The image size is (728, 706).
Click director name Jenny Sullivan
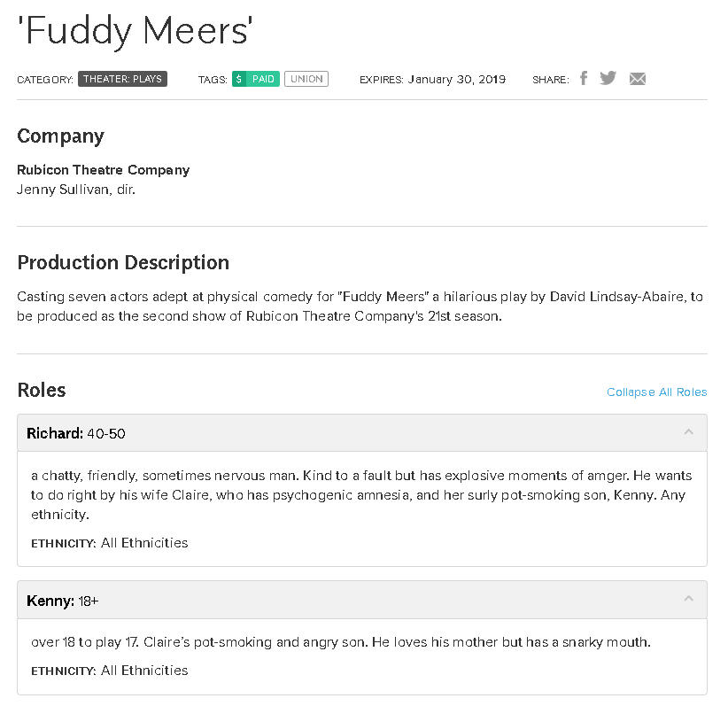click(76, 189)
